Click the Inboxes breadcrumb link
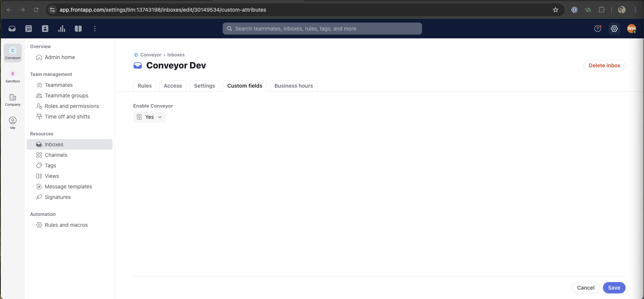Viewport: 644px width, 299px height. pyautogui.click(x=176, y=55)
